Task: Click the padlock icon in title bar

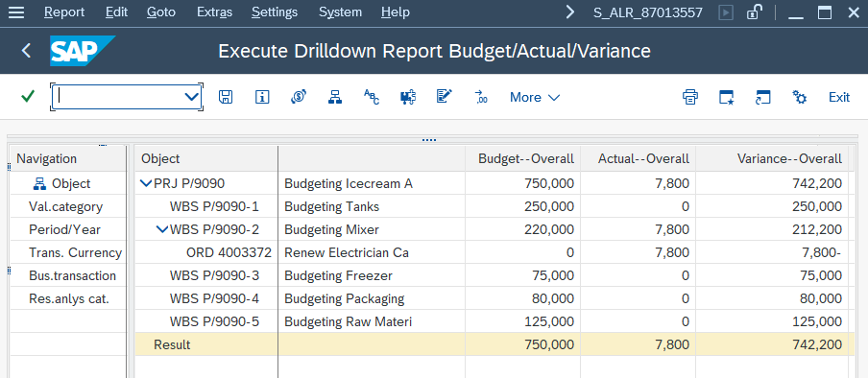Action: [754, 12]
